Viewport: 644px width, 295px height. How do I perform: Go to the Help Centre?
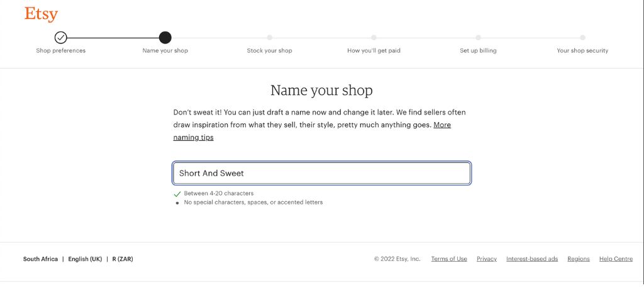(x=616, y=259)
